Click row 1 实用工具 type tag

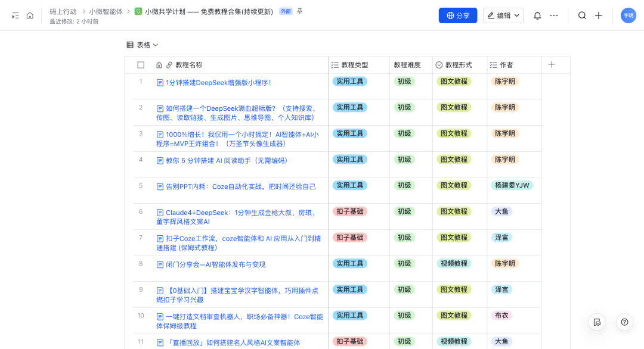pos(349,82)
